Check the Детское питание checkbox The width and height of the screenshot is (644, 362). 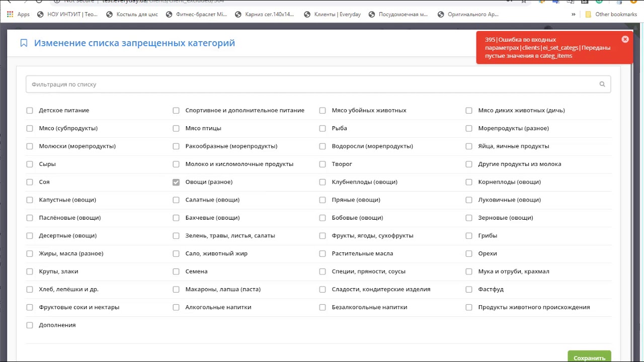click(x=30, y=111)
